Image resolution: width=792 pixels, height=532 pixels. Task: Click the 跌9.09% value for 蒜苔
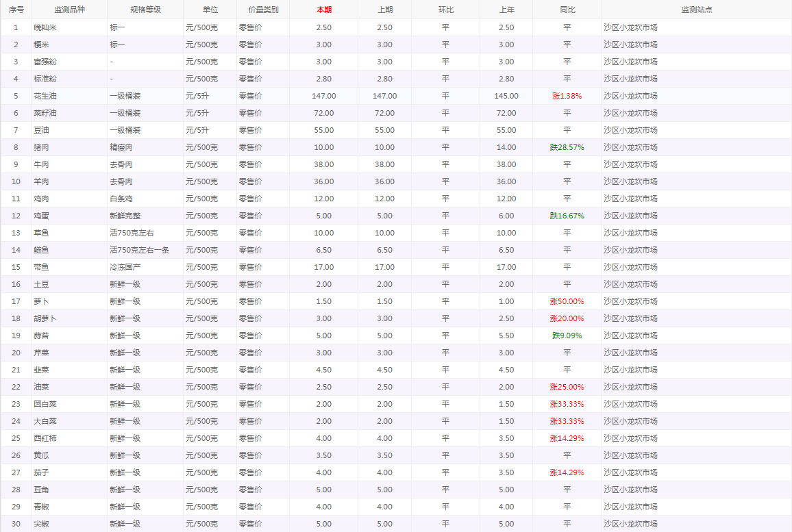pyautogui.click(x=567, y=335)
